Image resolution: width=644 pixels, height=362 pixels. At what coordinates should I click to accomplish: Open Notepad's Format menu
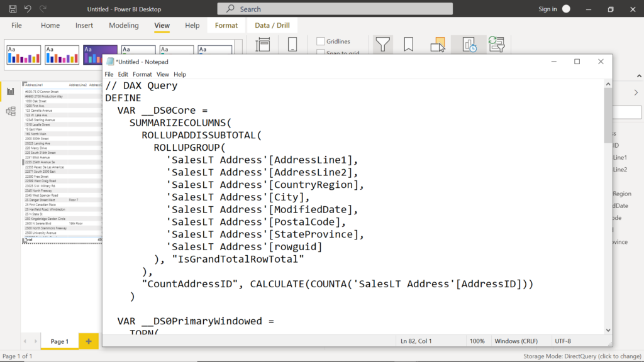pyautogui.click(x=142, y=74)
